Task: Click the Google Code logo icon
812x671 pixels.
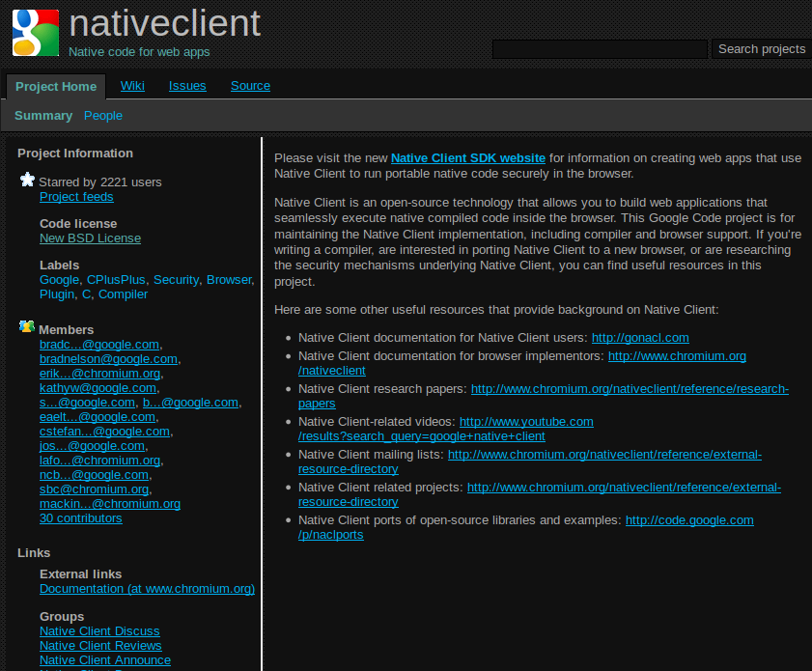Action: (36, 33)
